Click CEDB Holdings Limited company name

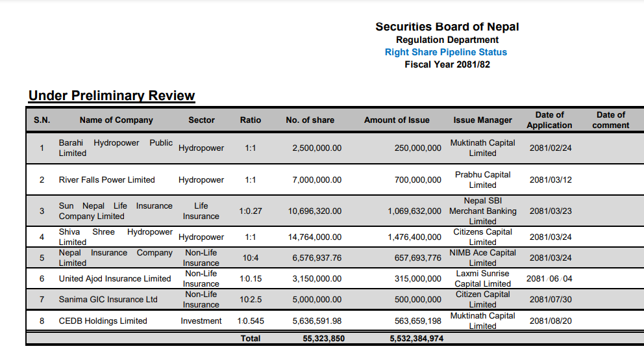pos(103,321)
